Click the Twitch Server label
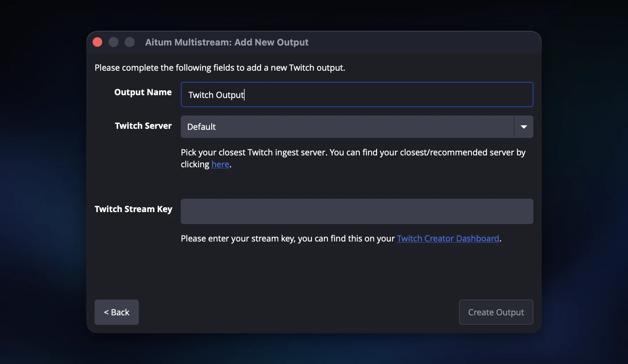This screenshot has height=364, width=628. (143, 126)
